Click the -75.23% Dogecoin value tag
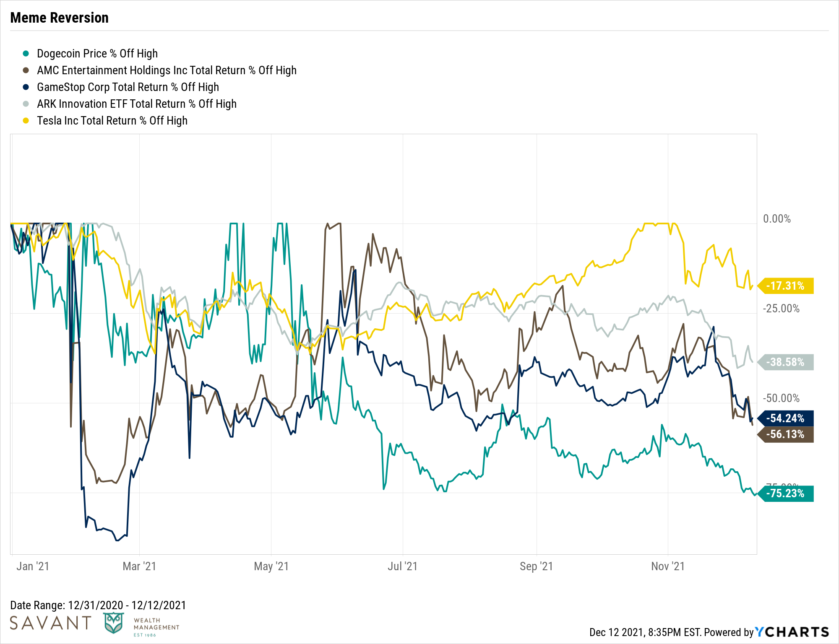 pos(785,493)
